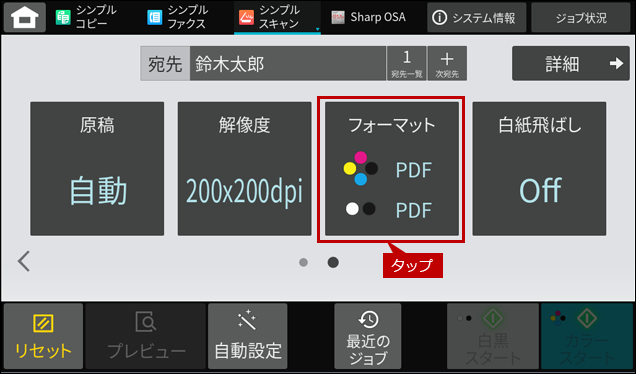Open the シンプルコピー mode
Screen dimensions: 636x374
pyautogui.click(x=86, y=17)
